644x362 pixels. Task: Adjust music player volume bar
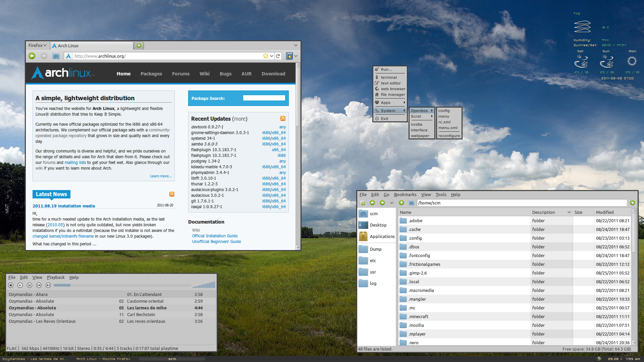pos(204,285)
